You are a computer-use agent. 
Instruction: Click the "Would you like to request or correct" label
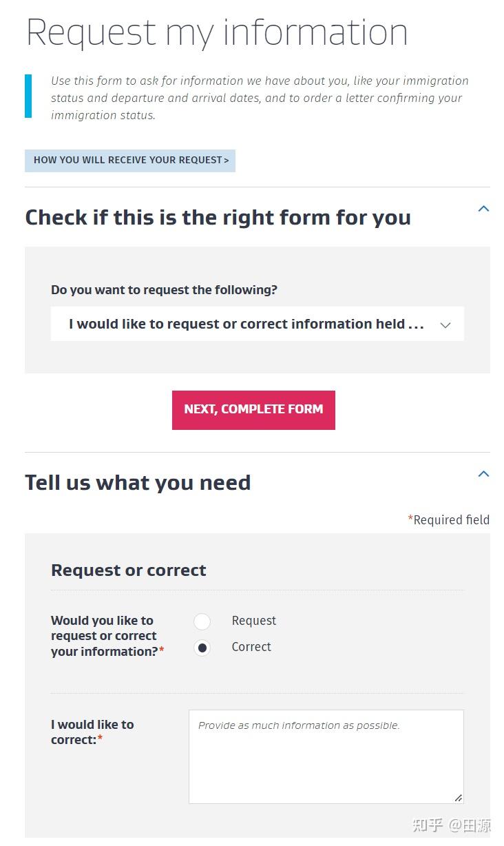(104, 636)
